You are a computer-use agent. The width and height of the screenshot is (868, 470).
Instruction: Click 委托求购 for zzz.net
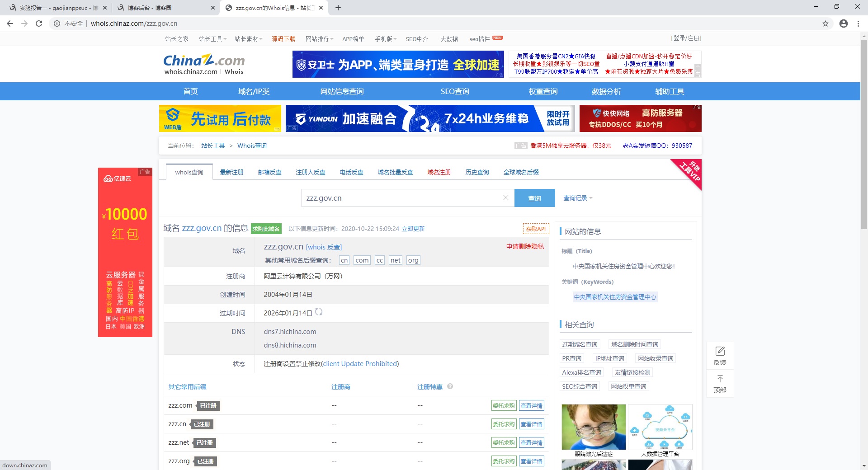click(504, 443)
